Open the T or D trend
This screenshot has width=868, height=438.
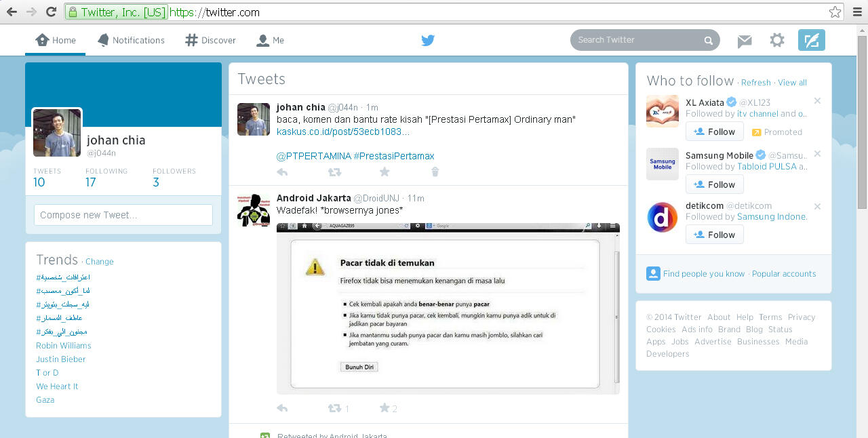point(47,373)
